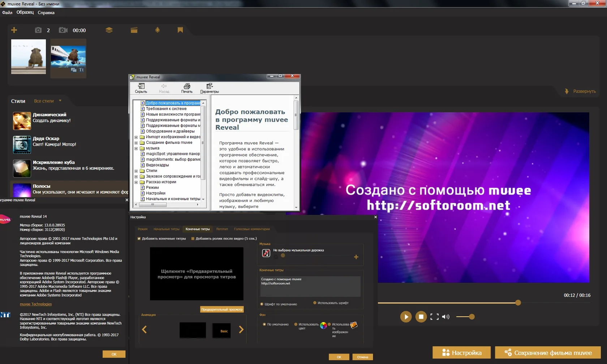
Task: Enable Добавить ролик после видео checkbox
Action: [193, 238]
